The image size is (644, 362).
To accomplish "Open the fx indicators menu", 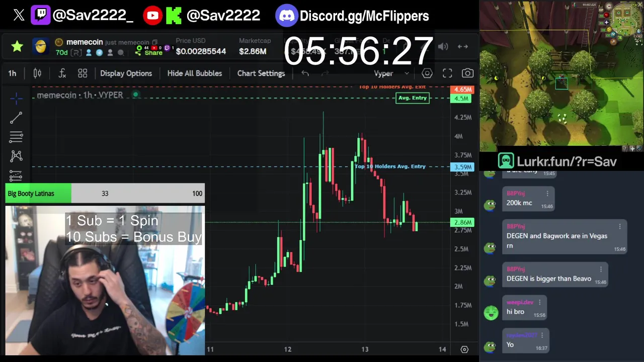I will 62,73.
